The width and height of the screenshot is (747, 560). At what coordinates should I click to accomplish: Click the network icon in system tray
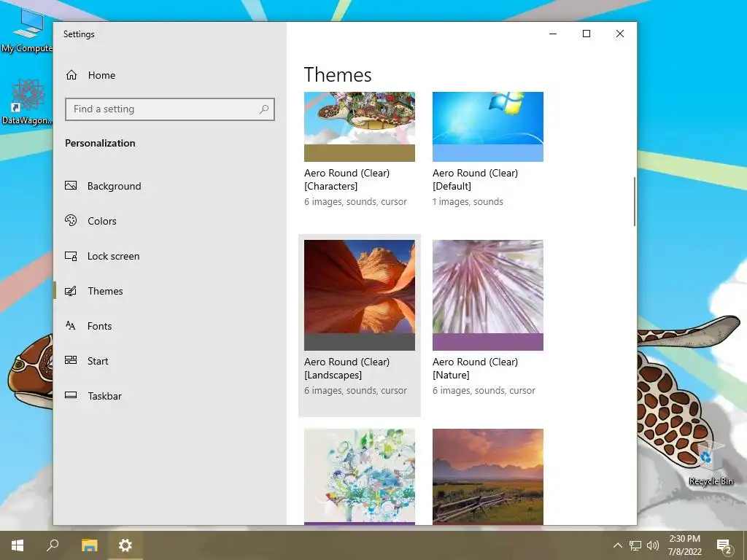(635, 545)
